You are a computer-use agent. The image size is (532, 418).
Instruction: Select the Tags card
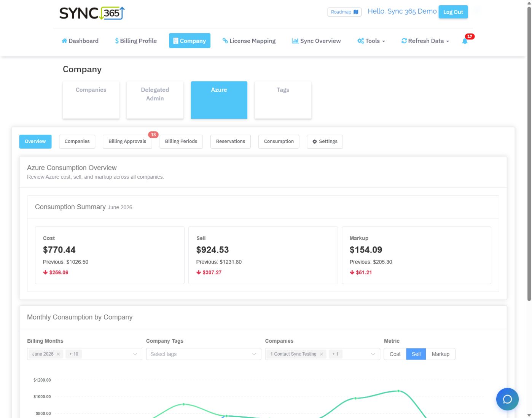(x=283, y=100)
